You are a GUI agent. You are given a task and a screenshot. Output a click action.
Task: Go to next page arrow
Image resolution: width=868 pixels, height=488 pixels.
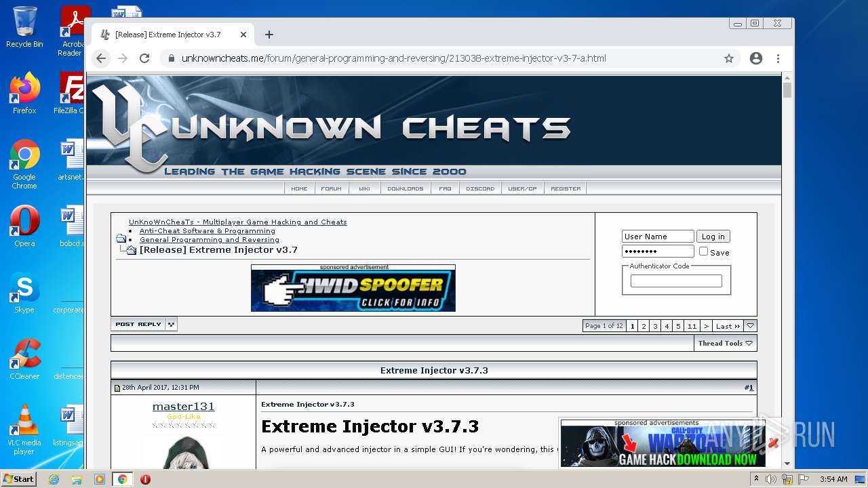tap(706, 326)
